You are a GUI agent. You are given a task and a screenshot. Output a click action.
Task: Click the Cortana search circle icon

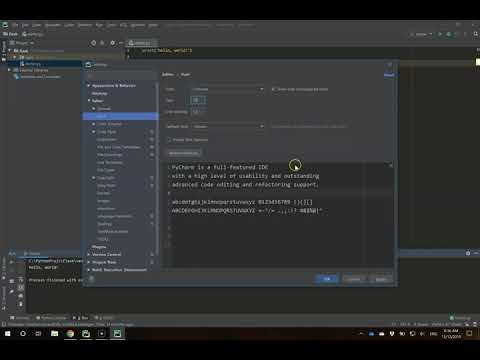[23, 333]
